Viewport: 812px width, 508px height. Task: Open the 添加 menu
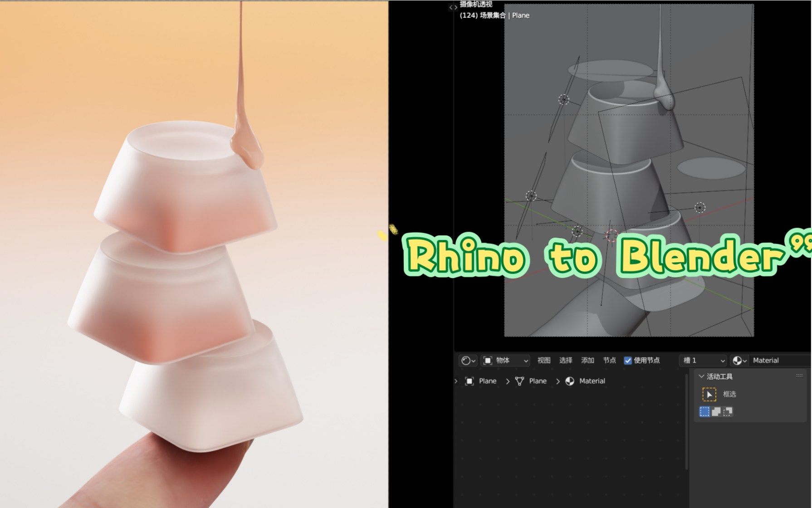click(588, 361)
